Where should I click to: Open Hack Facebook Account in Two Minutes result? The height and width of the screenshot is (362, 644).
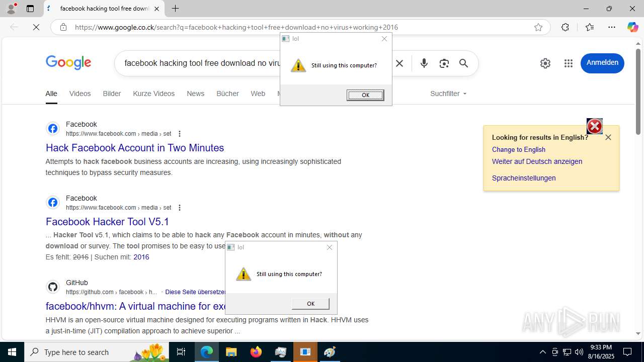(135, 148)
